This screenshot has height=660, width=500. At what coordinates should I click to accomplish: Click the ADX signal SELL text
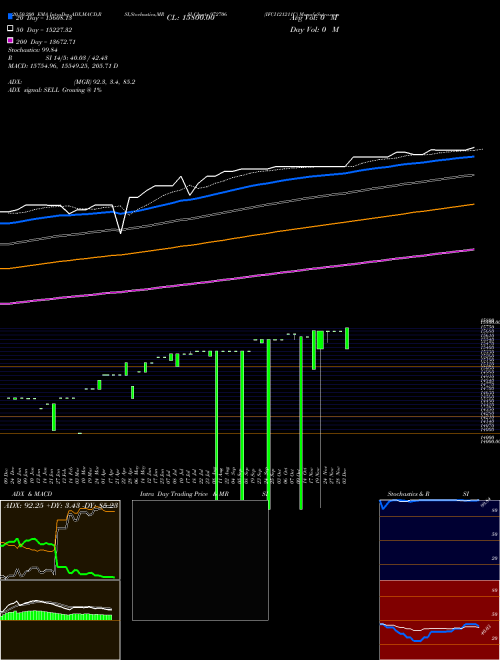pos(55,90)
